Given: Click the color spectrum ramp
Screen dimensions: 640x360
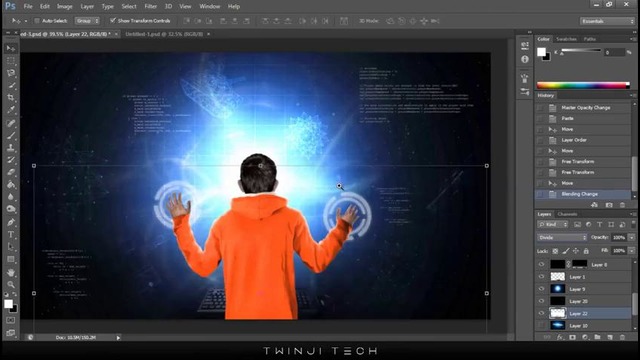Looking at the screenshot, I should pos(583,85).
